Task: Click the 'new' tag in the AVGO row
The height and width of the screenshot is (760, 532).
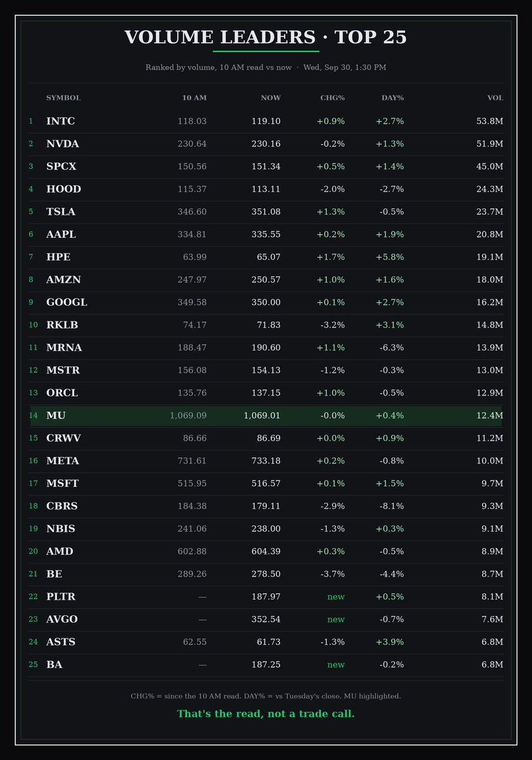Action: tap(336, 619)
